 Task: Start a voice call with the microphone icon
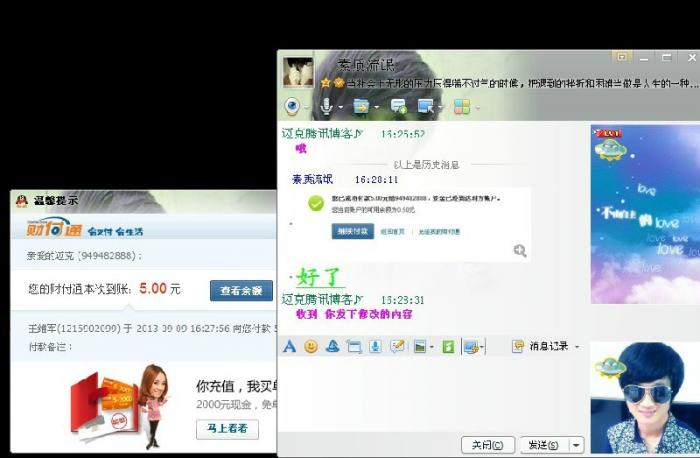327,106
